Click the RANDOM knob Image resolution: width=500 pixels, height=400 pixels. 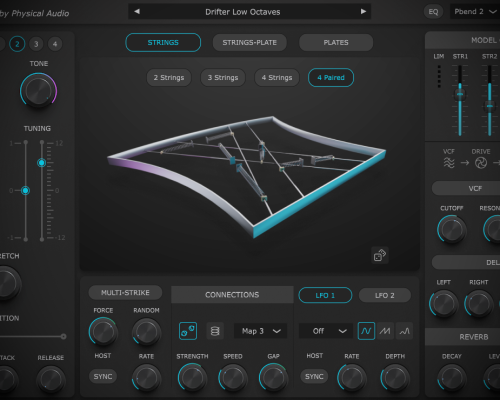146,332
